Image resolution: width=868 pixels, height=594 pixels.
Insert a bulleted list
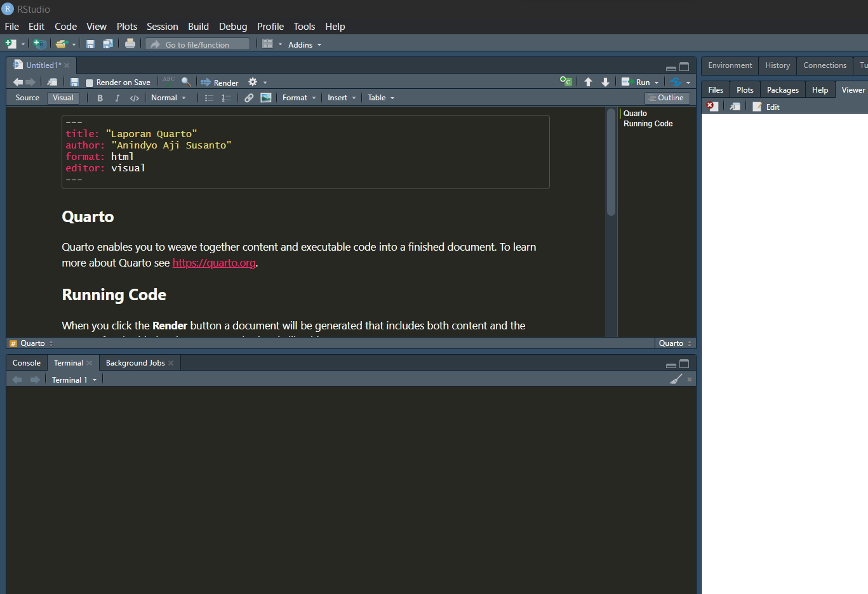point(209,98)
